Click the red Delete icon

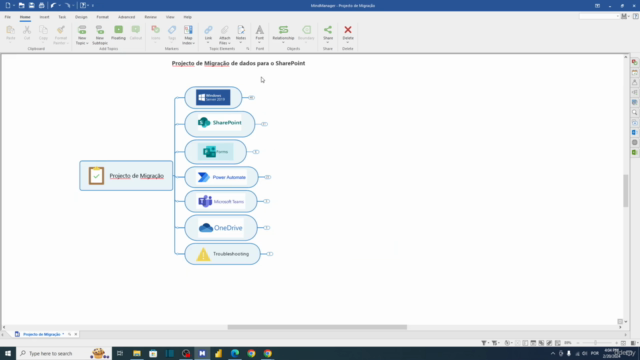coord(348,30)
